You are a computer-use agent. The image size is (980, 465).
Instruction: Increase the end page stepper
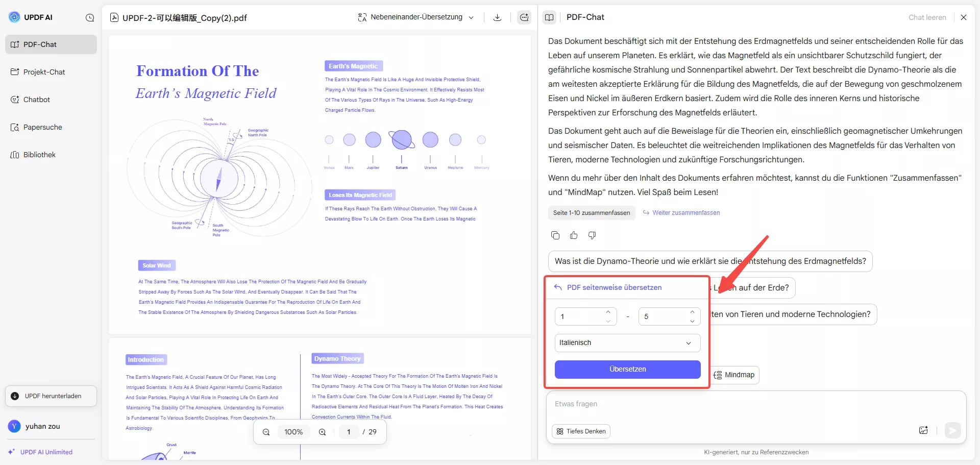[692, 312]
